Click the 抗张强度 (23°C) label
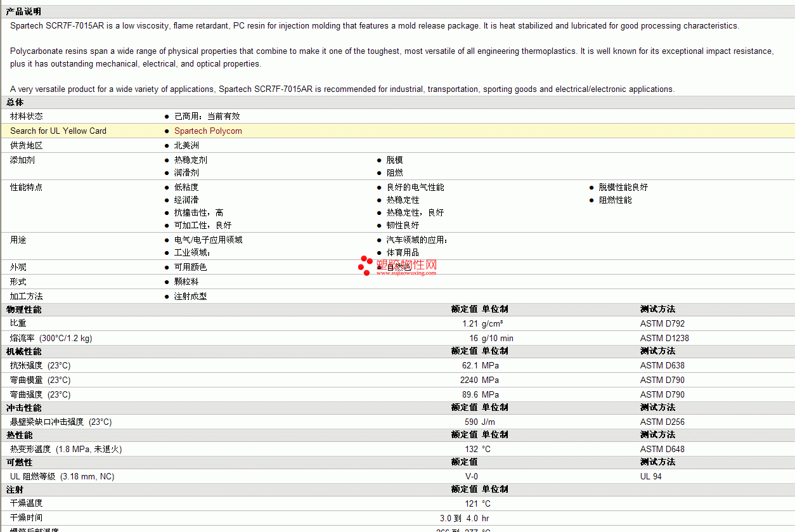Viewport: 795px width, 532px height. pos(41,365)
